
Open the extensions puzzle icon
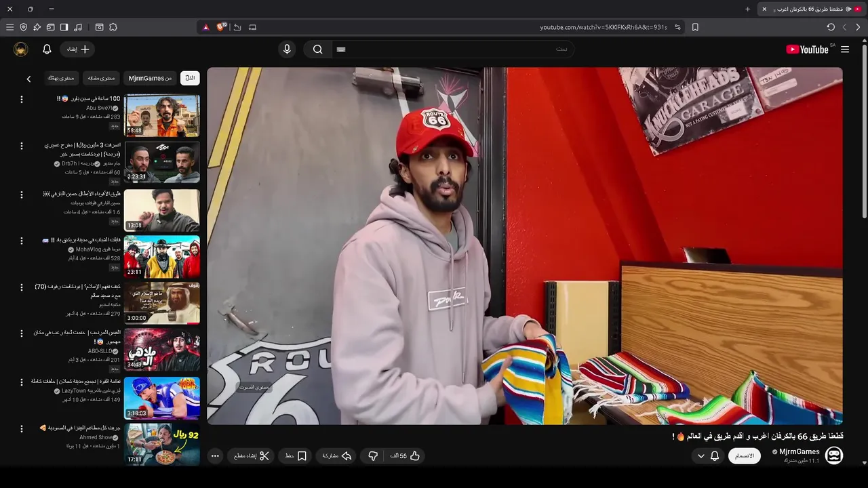point(113,27)
